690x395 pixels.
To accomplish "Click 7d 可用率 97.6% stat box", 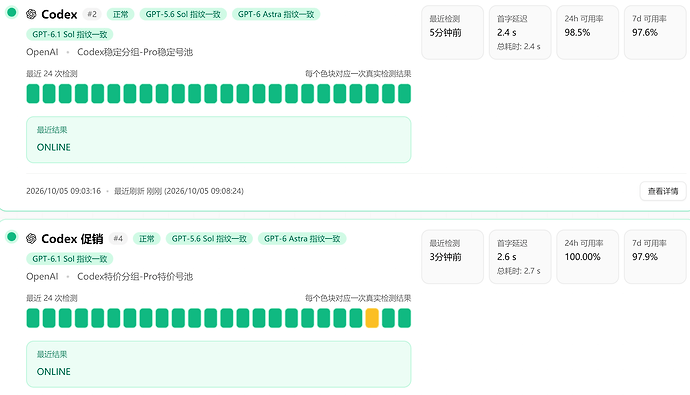I will point(655,33).
